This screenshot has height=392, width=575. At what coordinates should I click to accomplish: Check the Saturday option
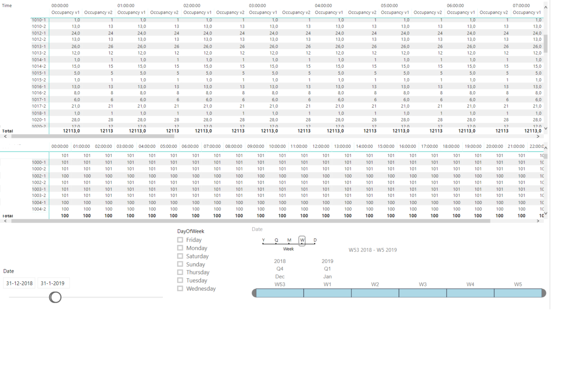[x=180, y=256]
